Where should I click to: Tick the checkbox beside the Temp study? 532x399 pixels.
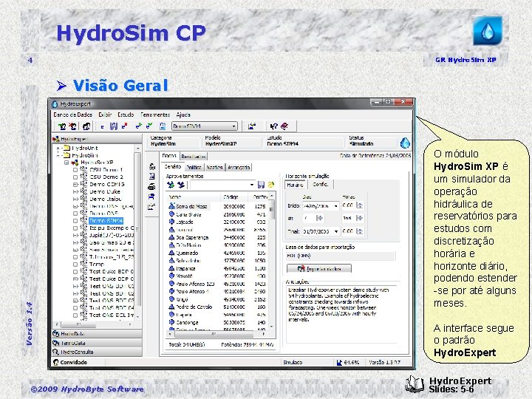(75, 265)
